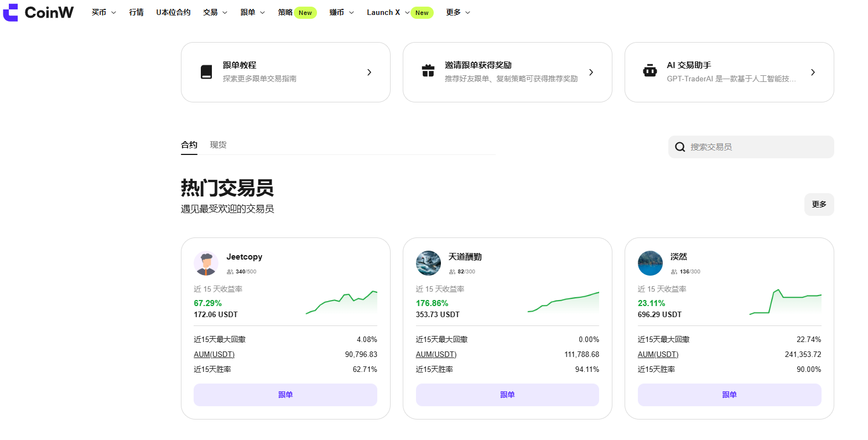Click the CoinW logo
Viewport: 868px width, 440px height.
[x=38, y=12]
